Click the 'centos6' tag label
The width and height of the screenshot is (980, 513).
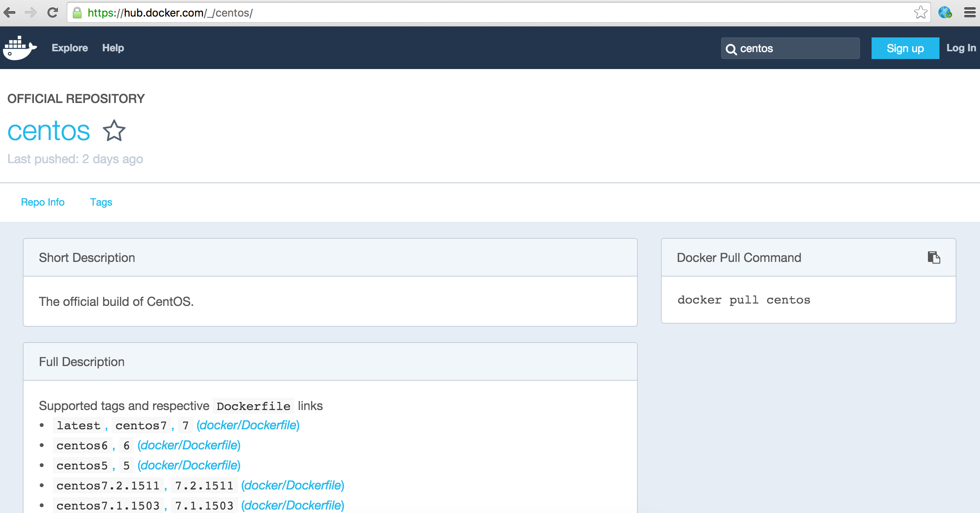click(x=82, y=445)
